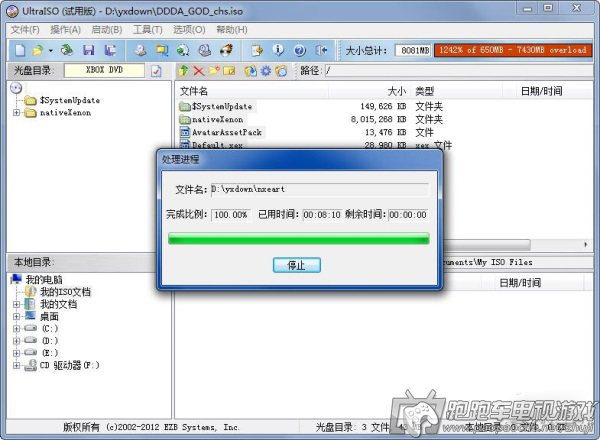Click the green progress bar
The width and height of the screenshot is (600, 440).
click(x=298, y=238)
